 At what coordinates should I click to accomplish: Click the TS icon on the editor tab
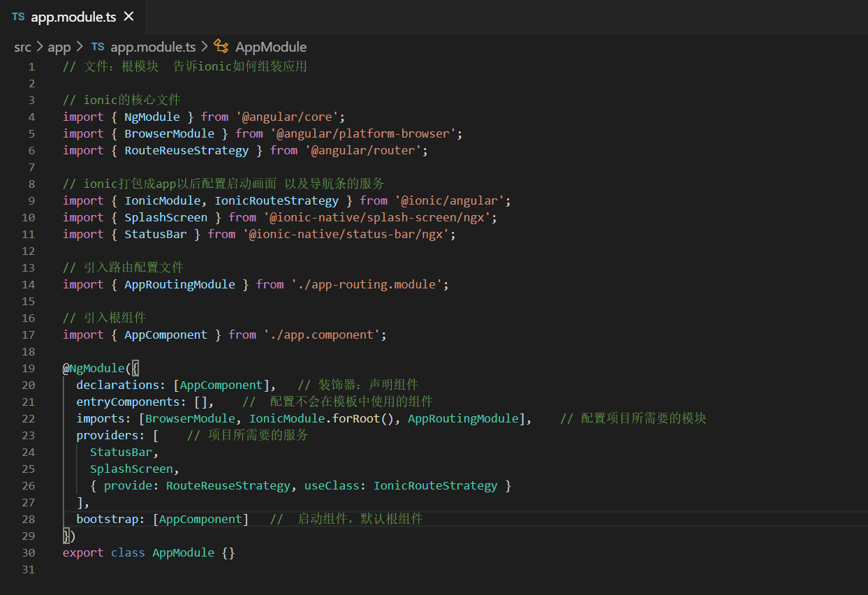(x=18, y=17)
